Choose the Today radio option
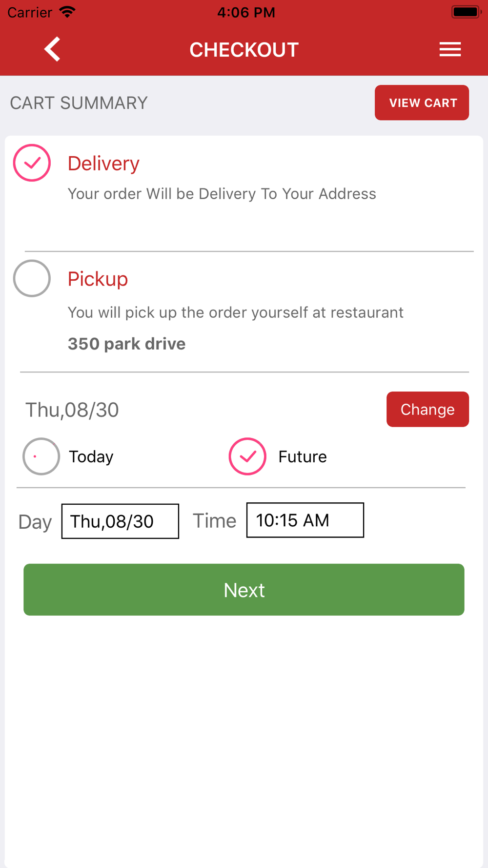The height and width of the screenshot is (868, 488). coord(41,456)
